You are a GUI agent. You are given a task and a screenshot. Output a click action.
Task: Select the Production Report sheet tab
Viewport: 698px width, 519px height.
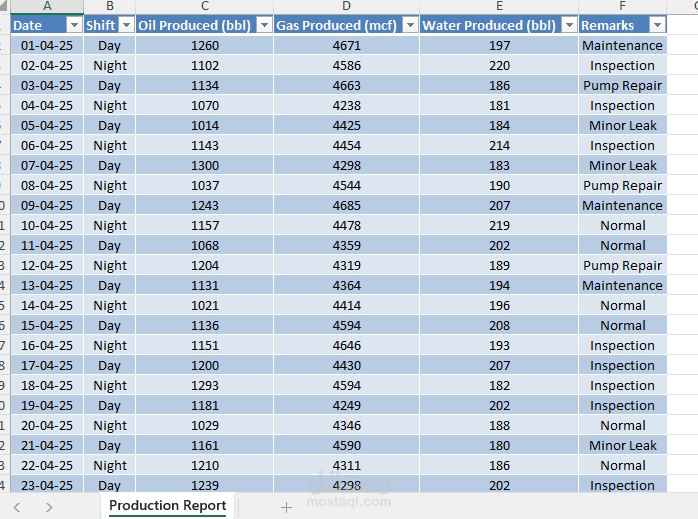(167, 506)
